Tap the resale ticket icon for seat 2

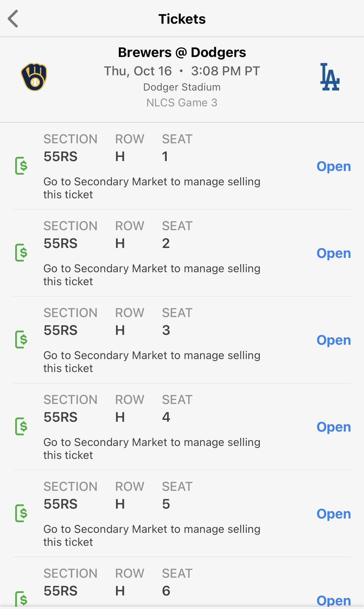point(21,252)
